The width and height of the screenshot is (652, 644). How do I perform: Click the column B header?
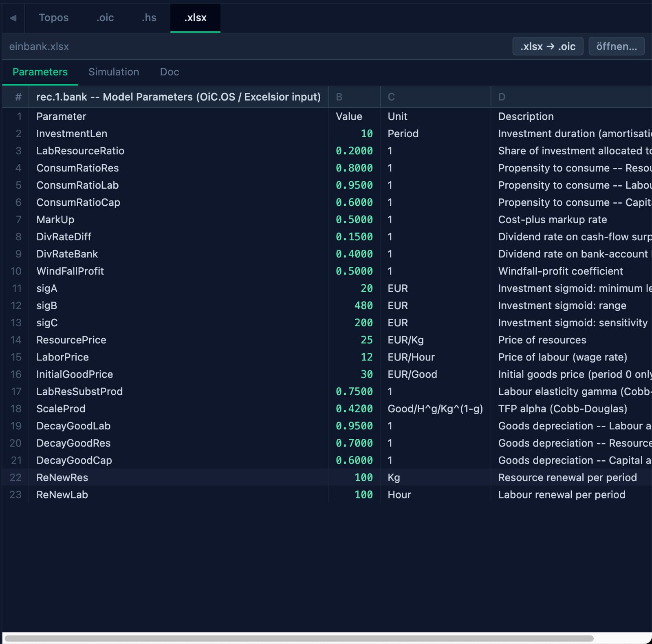point(355,97)
